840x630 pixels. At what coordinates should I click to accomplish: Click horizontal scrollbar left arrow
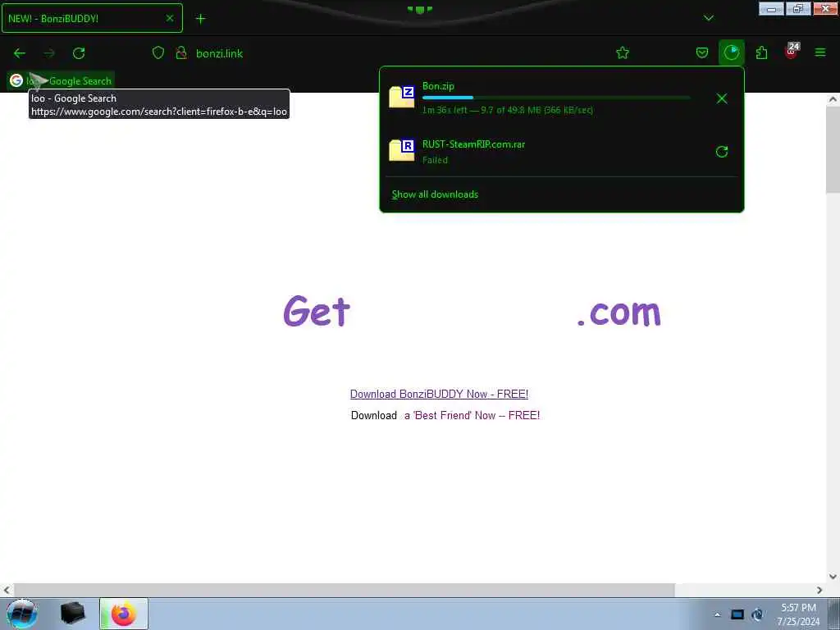coord(7,590)
